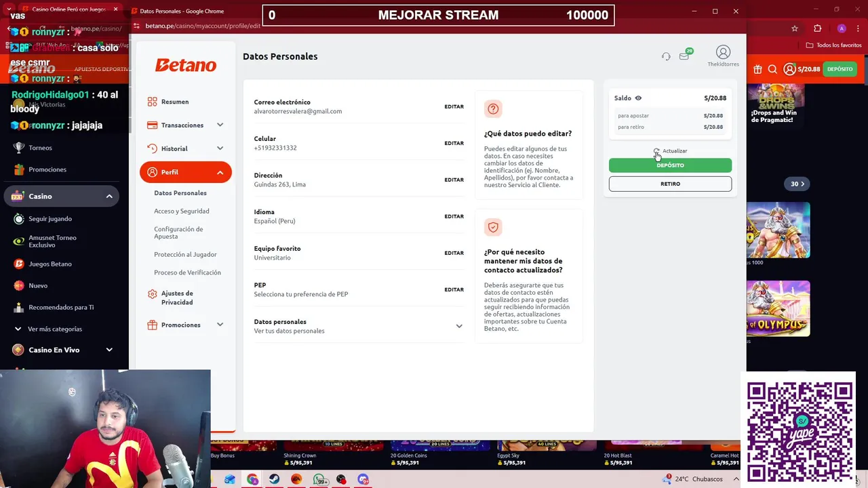Click the 30 next-arrow pill

tap(797, 184)
